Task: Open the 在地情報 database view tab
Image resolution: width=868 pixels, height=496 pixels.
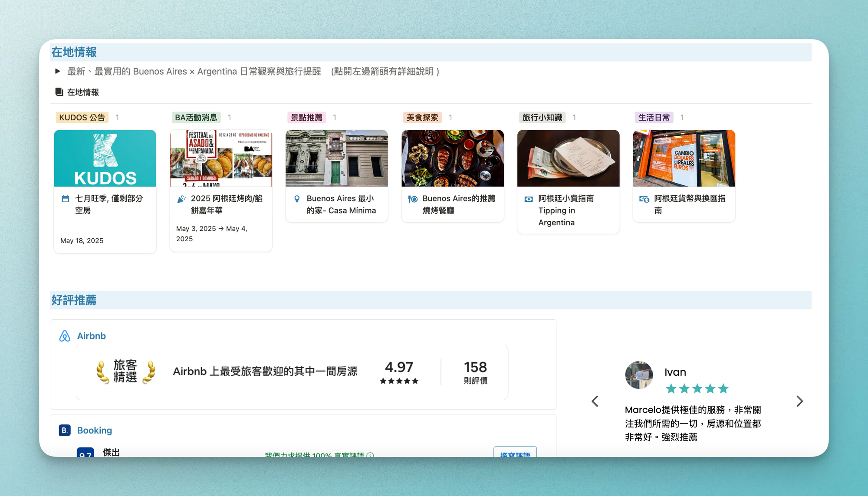Action: (x=77, y=92)
